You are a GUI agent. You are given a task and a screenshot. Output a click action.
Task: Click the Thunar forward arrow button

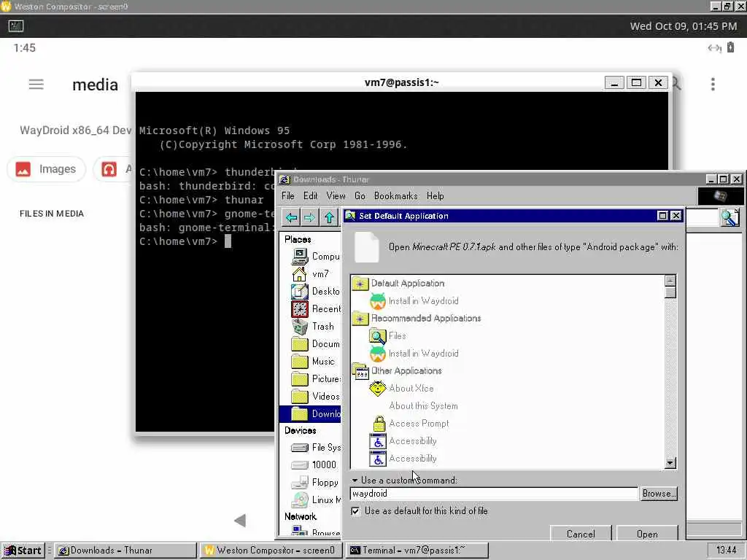309,217
